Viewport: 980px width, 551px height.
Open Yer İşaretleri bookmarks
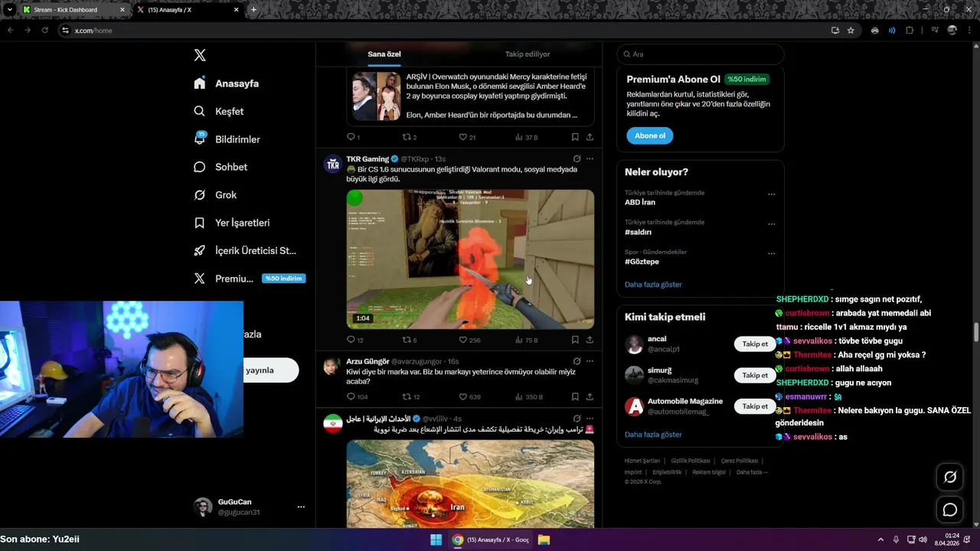(x=232, y=223)
